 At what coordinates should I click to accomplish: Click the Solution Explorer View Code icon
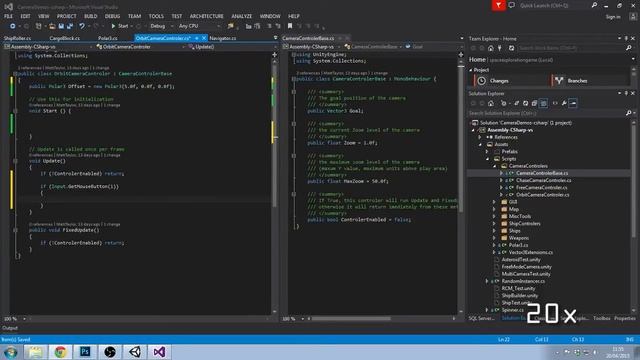[x=555, y=103]
